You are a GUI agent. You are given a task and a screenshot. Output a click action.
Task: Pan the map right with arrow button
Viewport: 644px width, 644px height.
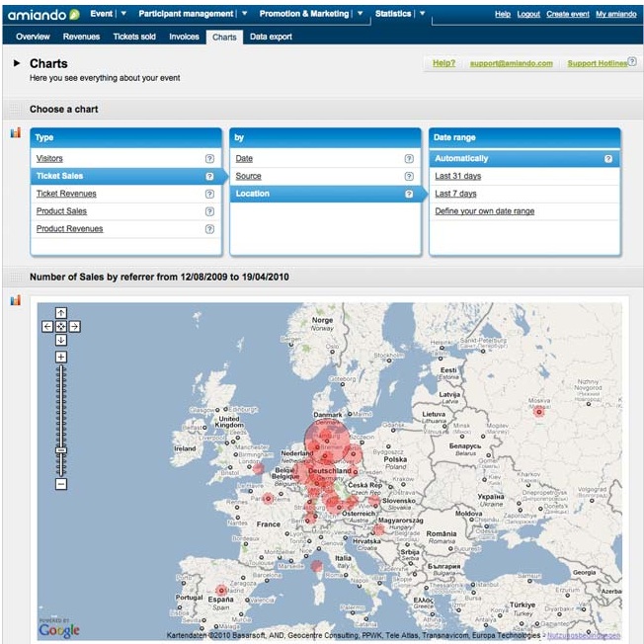[74, 327]
